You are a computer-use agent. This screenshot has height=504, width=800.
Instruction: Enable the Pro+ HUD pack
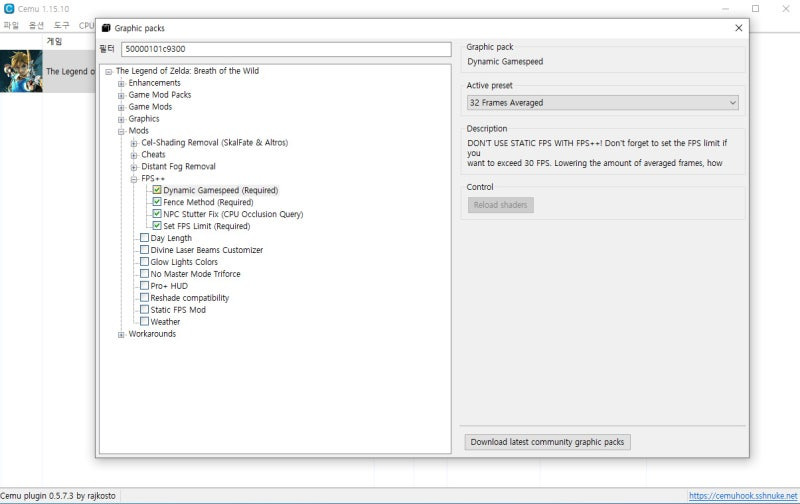click(144, 286)
